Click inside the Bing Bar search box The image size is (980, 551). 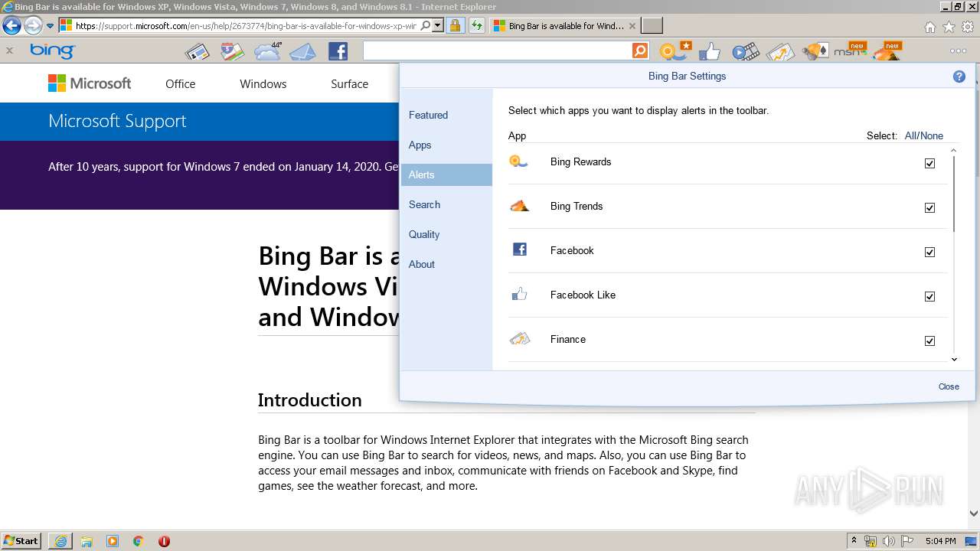(498, 51)
